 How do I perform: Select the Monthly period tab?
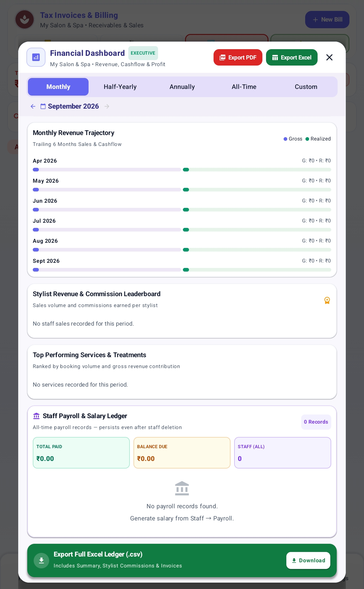[58, 87]
